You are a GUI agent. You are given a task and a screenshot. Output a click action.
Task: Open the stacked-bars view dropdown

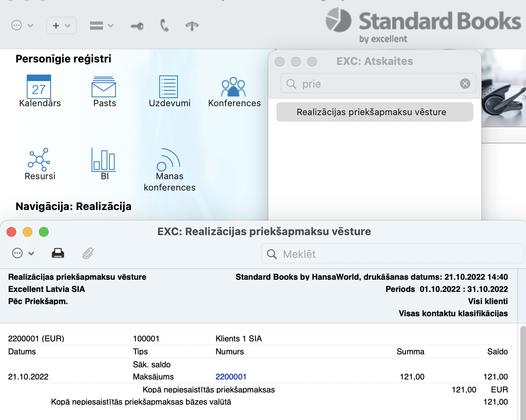(x=101, y=26)
